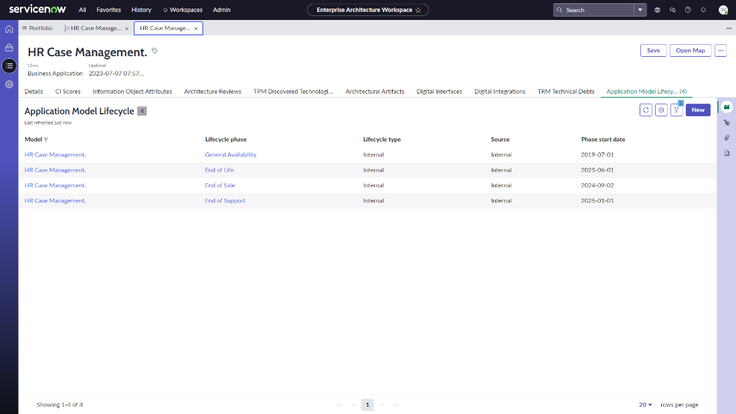Click the Save button
This screenshot has width=736, height=414.
click(653, 50)
